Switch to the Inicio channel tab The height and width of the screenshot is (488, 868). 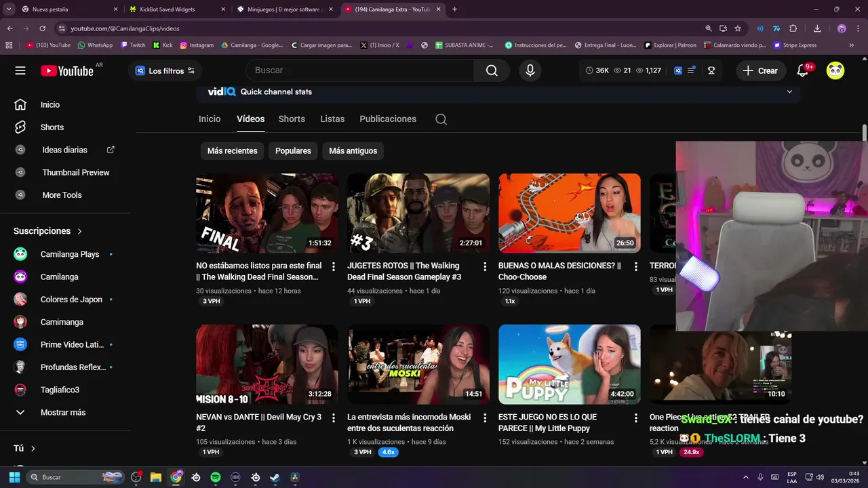point(210,119)
